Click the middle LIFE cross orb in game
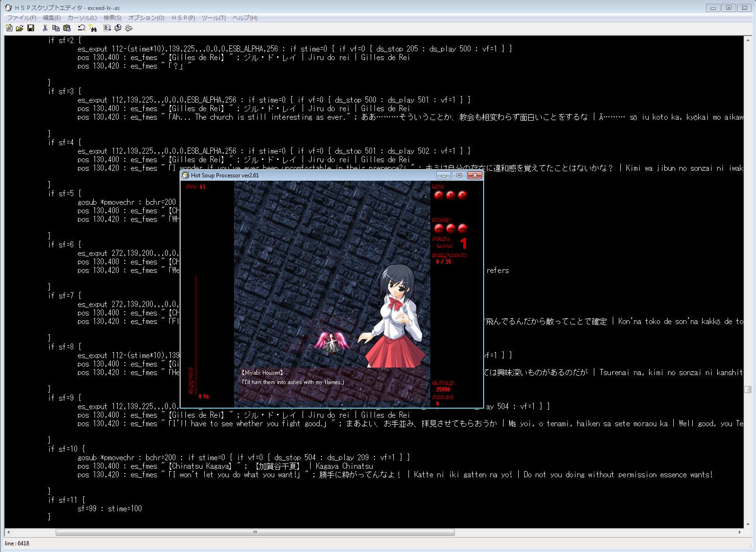The width and height of the screenshot is (756, 552). 451,195
